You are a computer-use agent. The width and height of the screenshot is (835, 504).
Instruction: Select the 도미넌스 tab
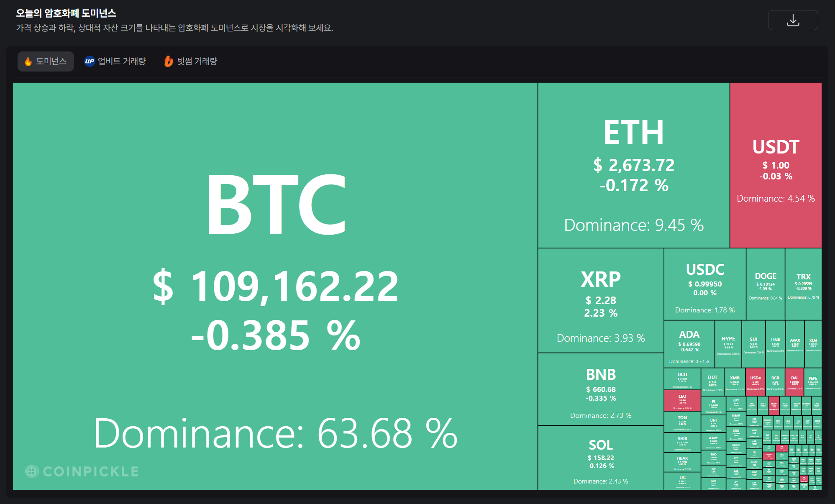46,61
